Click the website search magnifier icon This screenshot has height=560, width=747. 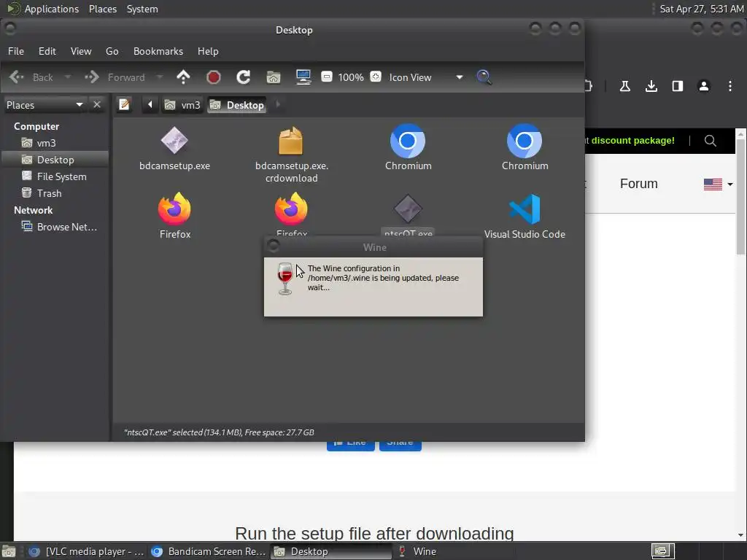pos(711,141)
